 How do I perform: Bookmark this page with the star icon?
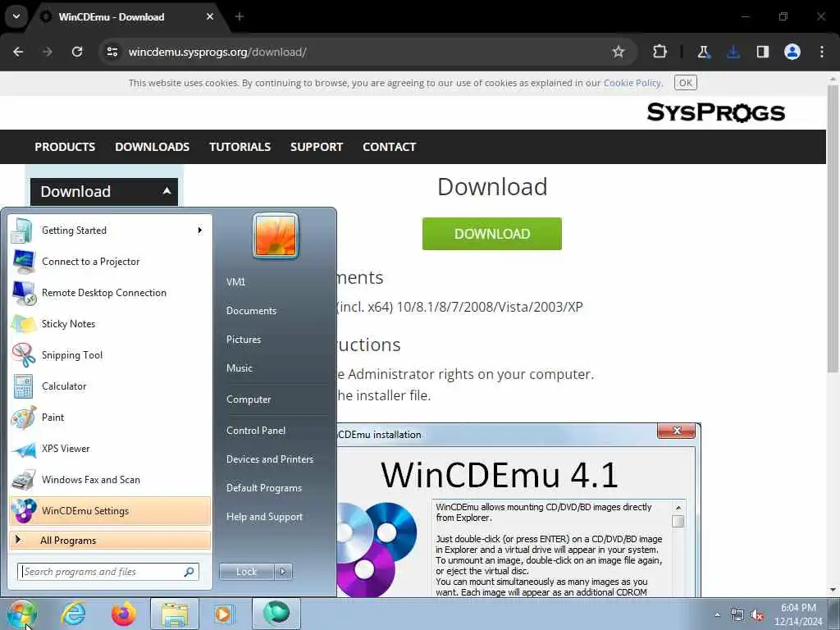point(619,52)
